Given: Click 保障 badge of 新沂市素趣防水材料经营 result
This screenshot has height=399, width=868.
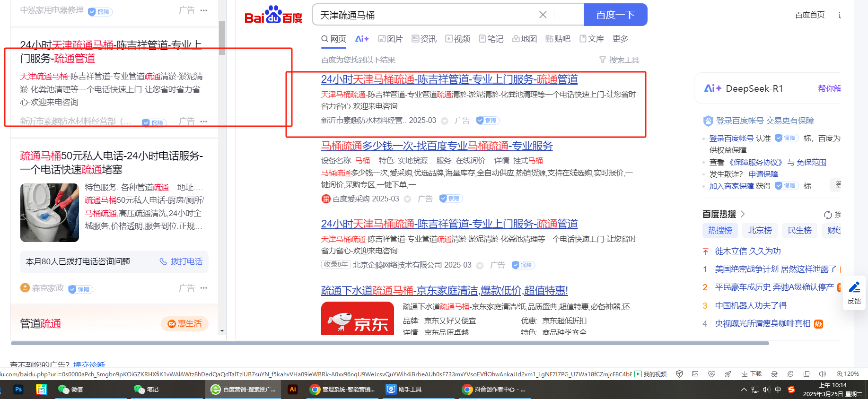Looking at the screenshot, I should pyautogui.click(x=488, y=121).
